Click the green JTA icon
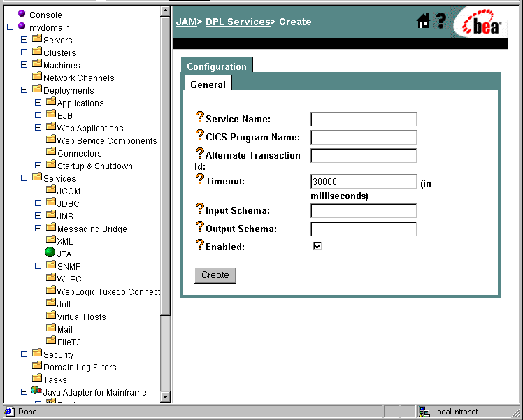523x420 pixels. [50, 252]
